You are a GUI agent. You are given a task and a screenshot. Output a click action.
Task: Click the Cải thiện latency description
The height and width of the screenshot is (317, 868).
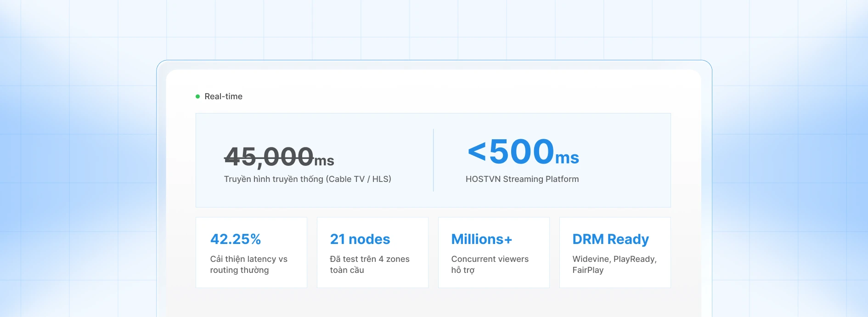[249, 265]
